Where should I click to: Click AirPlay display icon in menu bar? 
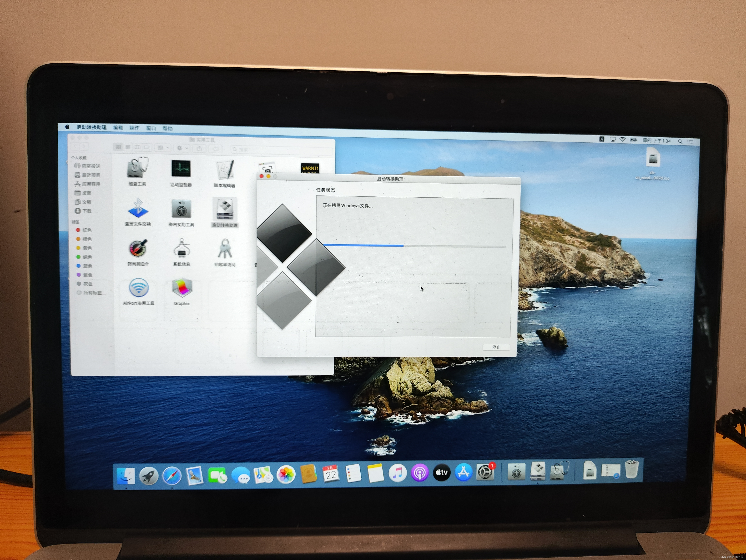612,140
